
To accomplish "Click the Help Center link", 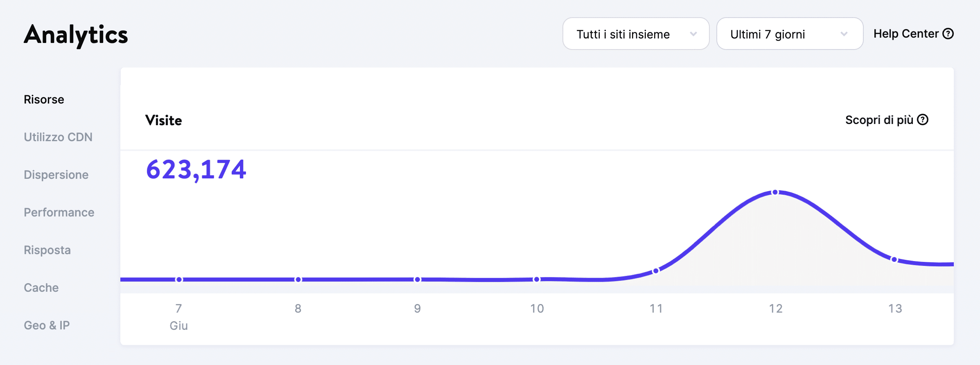I will (x=907, y=34).
